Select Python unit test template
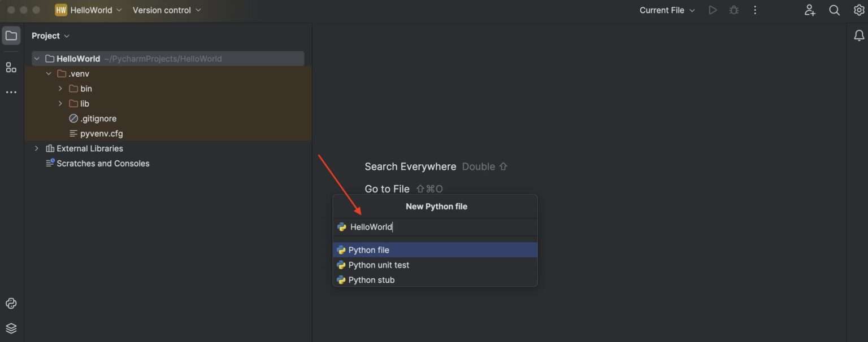This screenshot has height=342, width=868. point(435,265)
